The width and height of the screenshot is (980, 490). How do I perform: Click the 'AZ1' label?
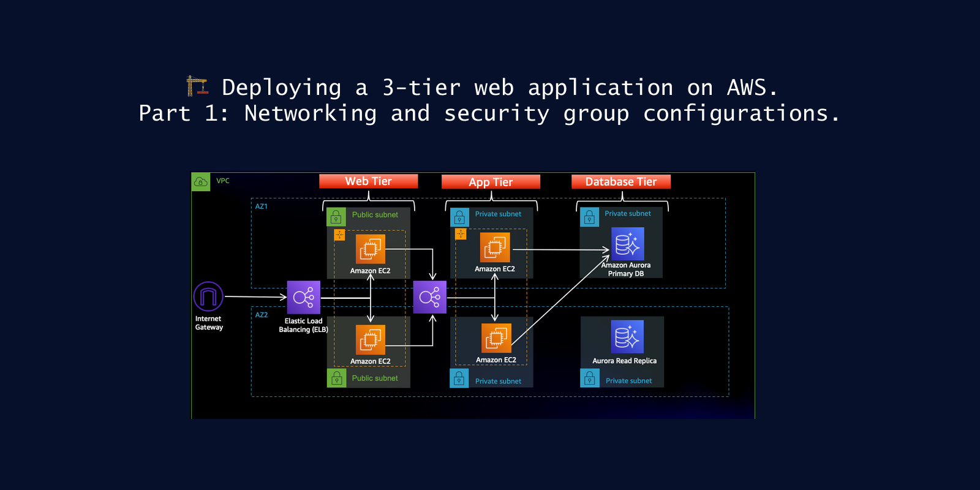(x=262, y=206)
